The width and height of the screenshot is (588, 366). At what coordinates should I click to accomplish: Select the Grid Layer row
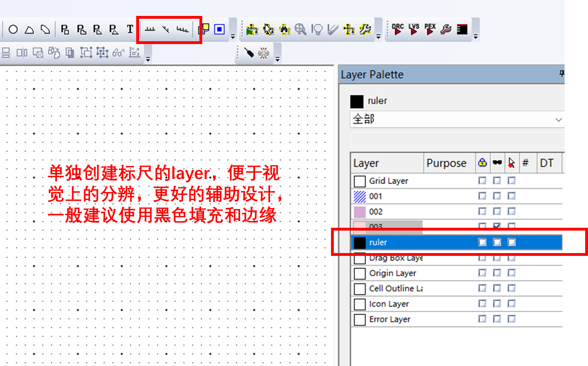pyautogui.click(x=456, y=180)
